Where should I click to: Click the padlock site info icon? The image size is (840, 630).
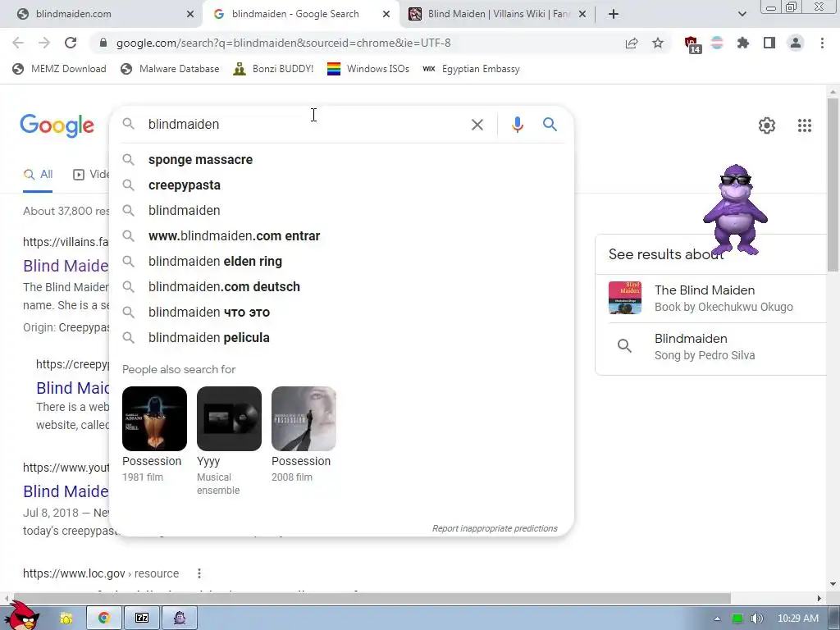point(103,43)
